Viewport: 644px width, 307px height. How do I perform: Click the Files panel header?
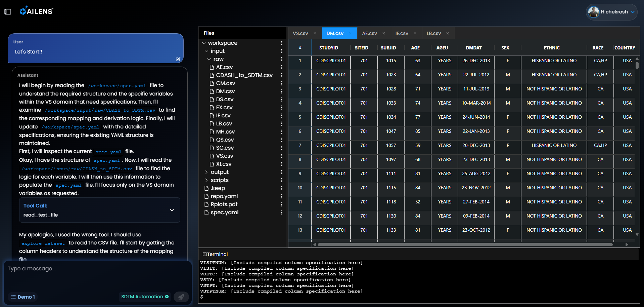click(209, 33)
